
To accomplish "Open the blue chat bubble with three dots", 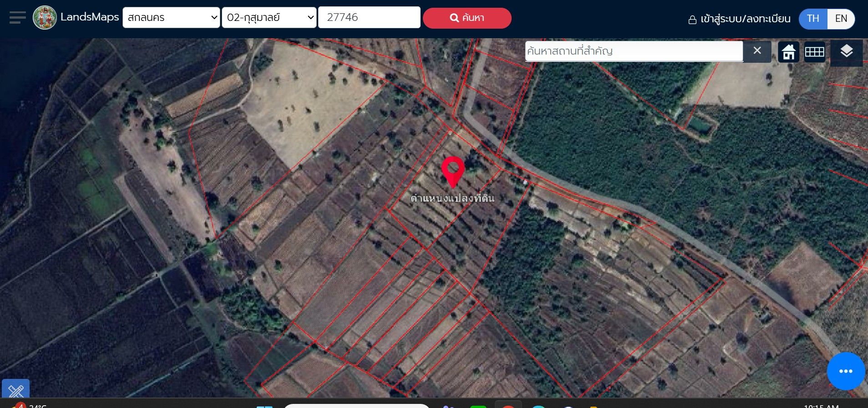I will coord(846,371).
